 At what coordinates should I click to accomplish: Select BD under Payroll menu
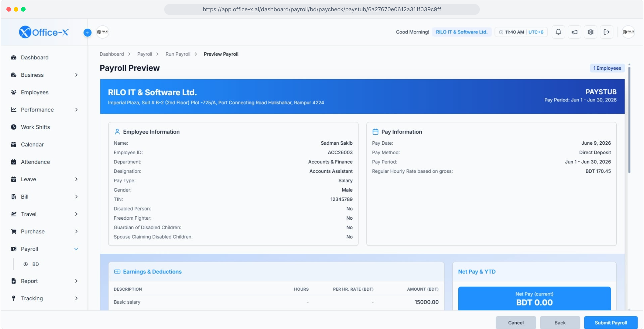tap(35, 264)
